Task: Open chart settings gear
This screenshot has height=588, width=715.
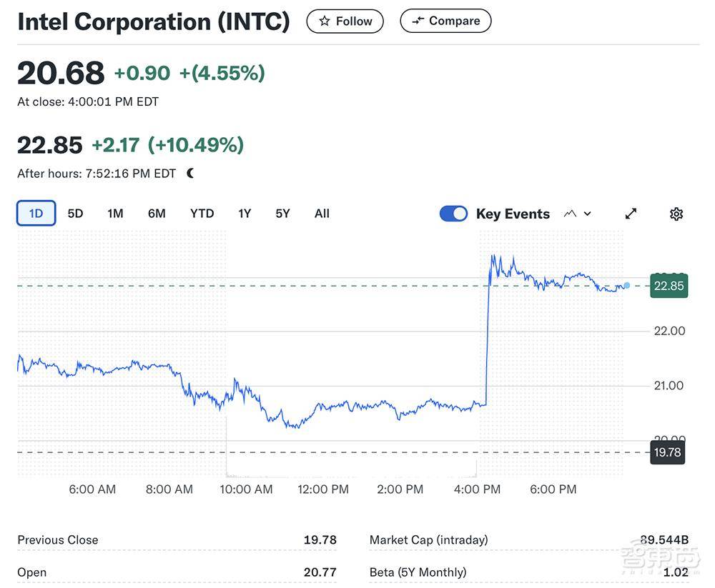Action: (x=676, y=214)
